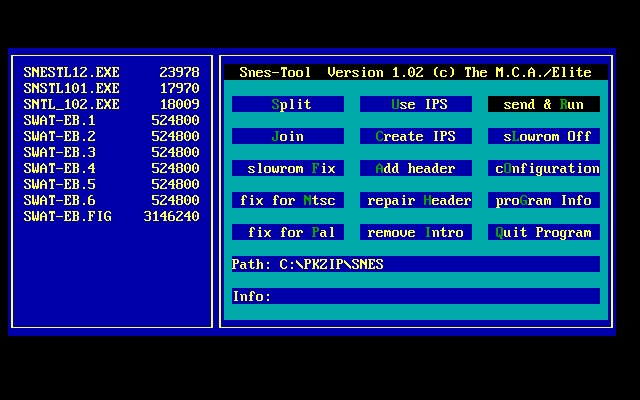
Task: Select the repair Header option
Action: click(x=416, y=200)
